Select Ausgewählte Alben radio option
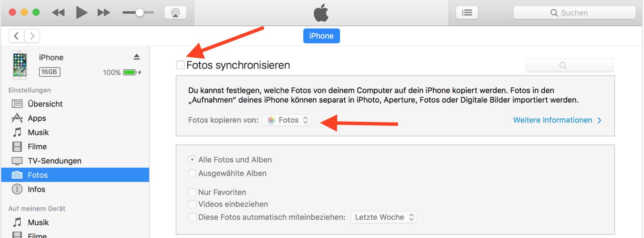This screenshot has width=644, height=238. click(192, 173)
